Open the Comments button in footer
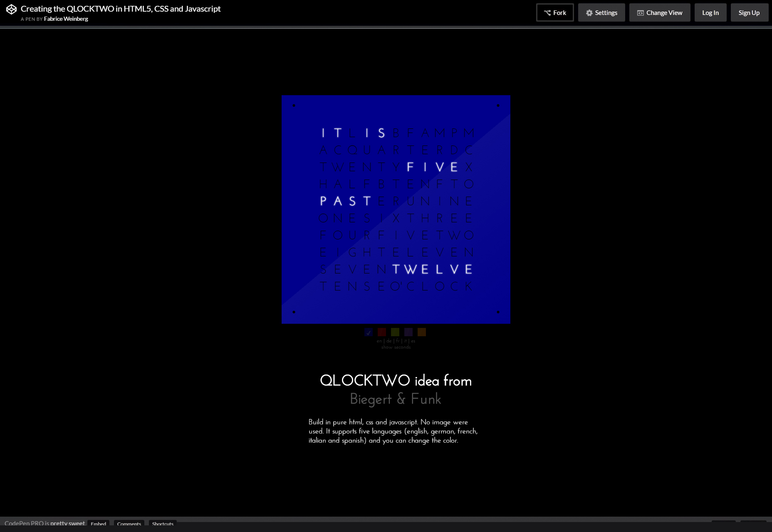This screenshot has width=772, height=532. click(129, 524)
